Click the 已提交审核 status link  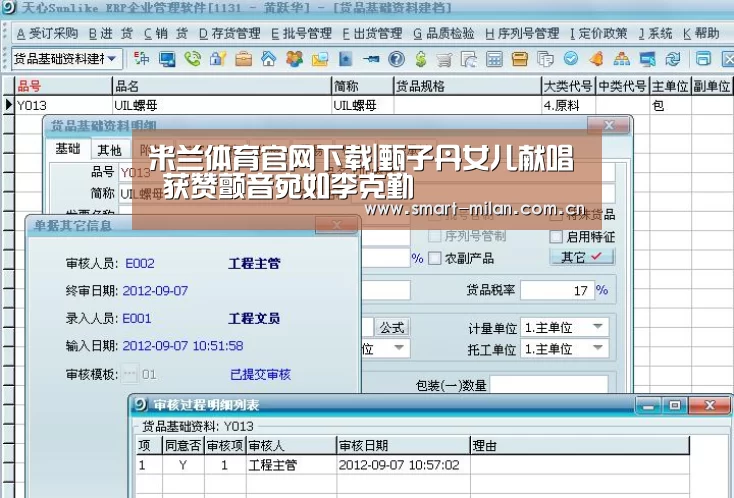[x=261, y=374]
